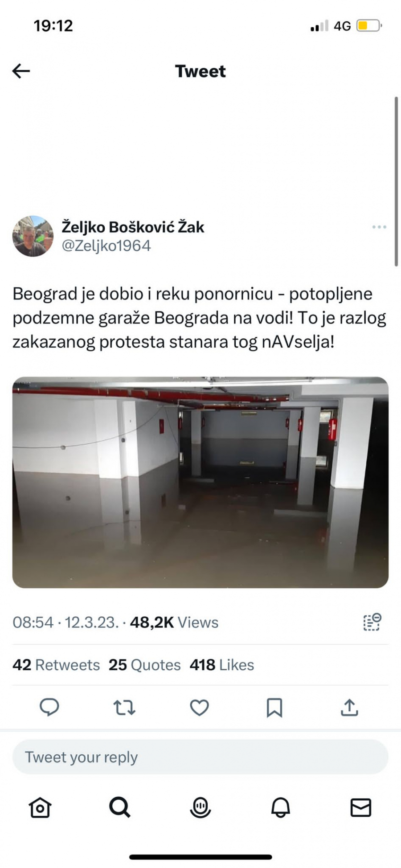The image size is (401, 868).
Task: Toggle the heart like icon
Action: click(199, 708)
